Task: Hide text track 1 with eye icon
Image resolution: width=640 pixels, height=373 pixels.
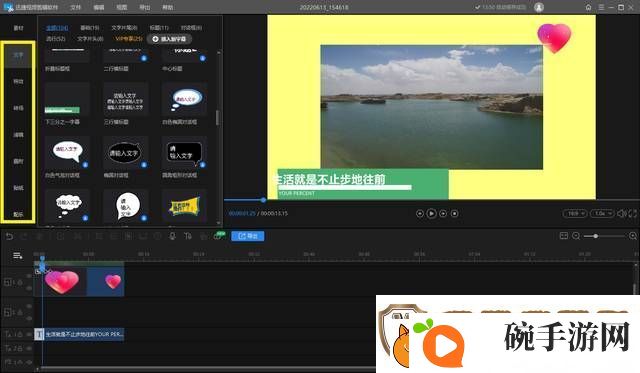Action: (x=29, y=334)
